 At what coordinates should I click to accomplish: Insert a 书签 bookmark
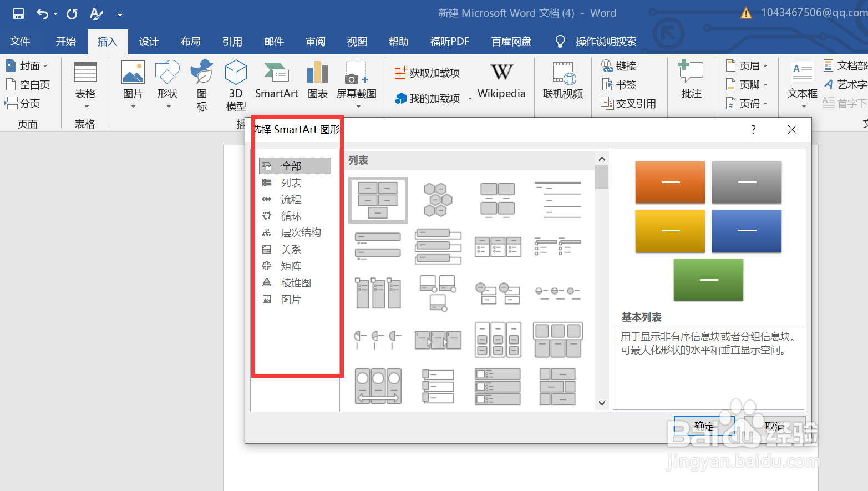point(619,85)
